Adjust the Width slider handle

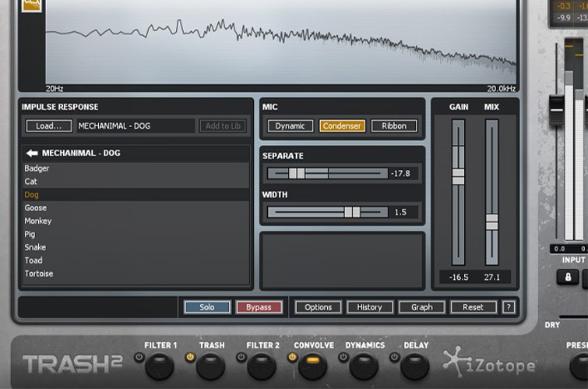(352, 212)
